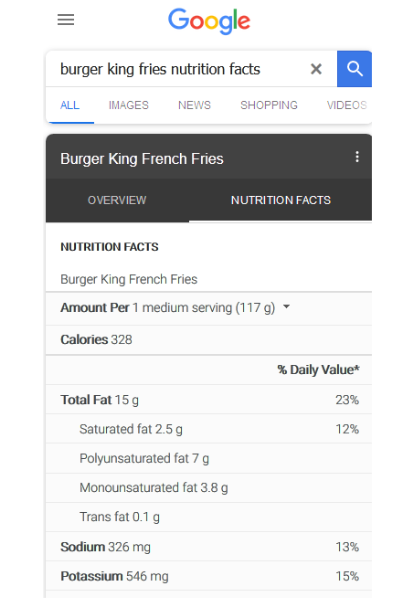Open the SHOPPING results tab
Image resolution: width=410 pixels, height=614 pixels.
(269, 105)
